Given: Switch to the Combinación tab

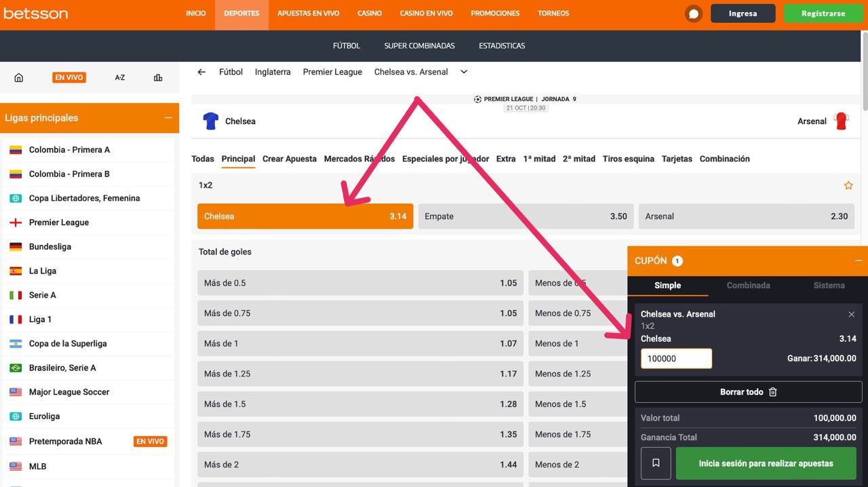Looking at the screenshot, I should click(x=725, y=159).
